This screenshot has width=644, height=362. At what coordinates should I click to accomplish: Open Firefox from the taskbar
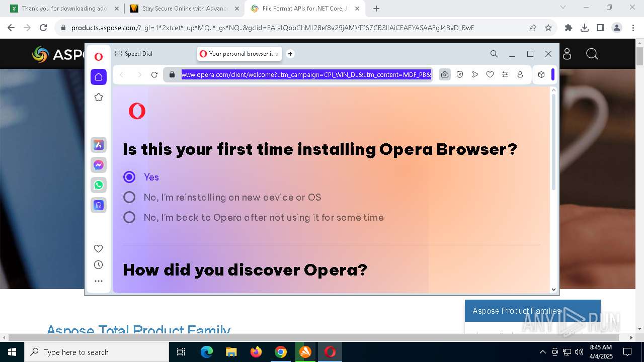[x=256, y=352]
